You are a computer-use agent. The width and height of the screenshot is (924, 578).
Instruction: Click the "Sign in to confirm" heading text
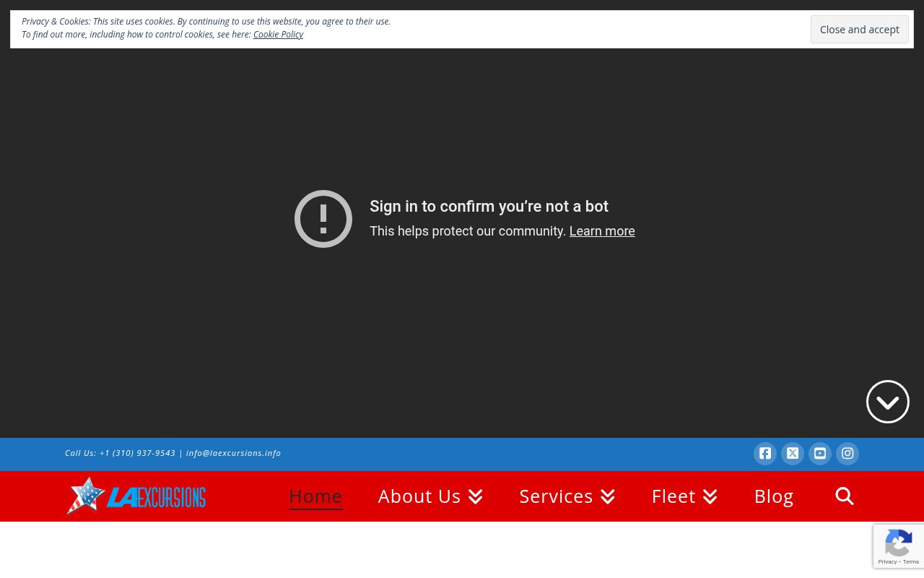coord(489,207)
